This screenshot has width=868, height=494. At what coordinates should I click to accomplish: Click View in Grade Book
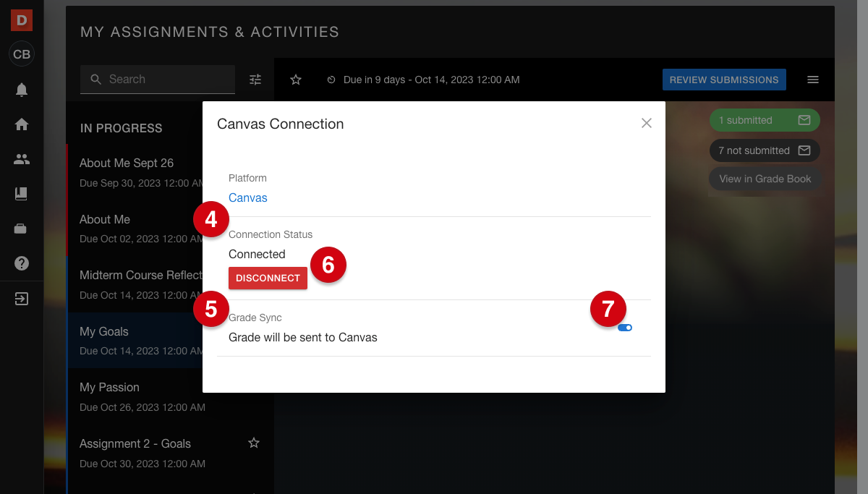coord(765,179)
